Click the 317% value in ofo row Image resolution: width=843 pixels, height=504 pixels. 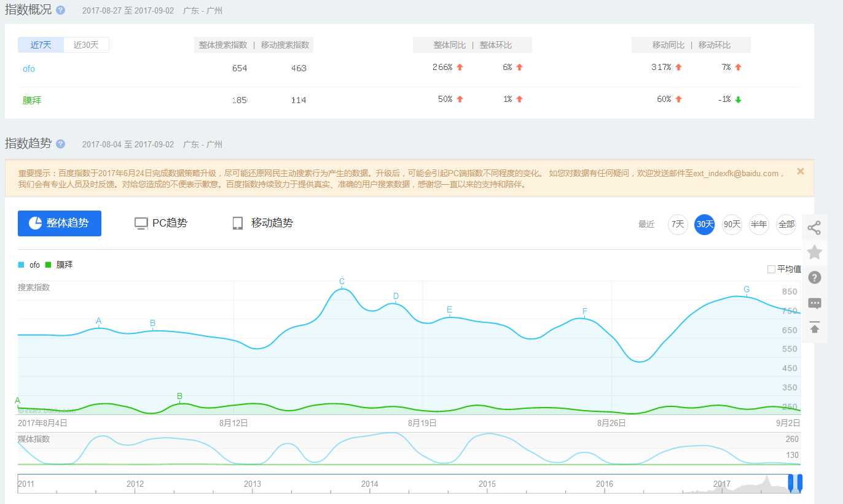[661, 68]
